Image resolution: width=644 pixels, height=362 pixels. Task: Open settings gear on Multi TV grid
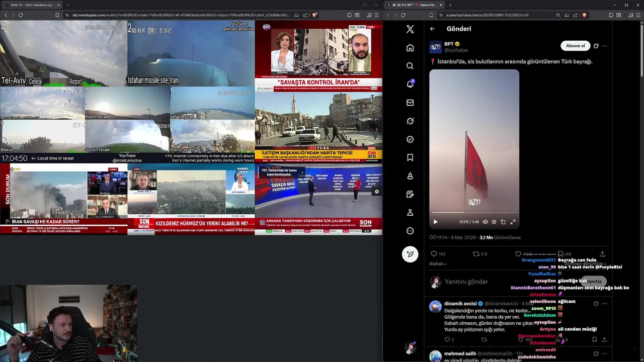tap(376, 192)
